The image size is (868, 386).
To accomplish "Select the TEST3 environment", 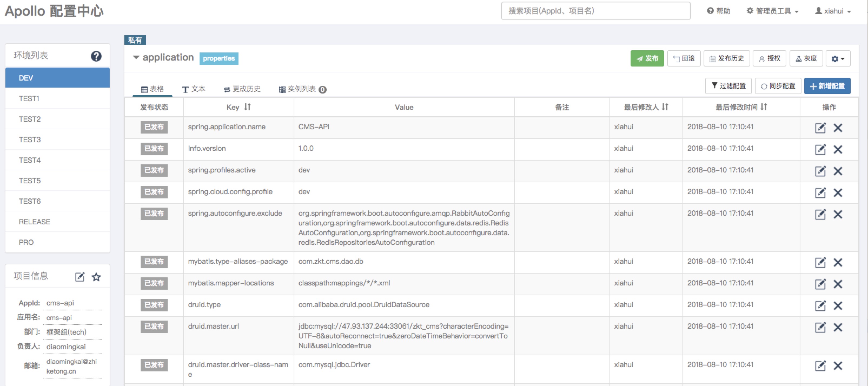I will point(30,139).
